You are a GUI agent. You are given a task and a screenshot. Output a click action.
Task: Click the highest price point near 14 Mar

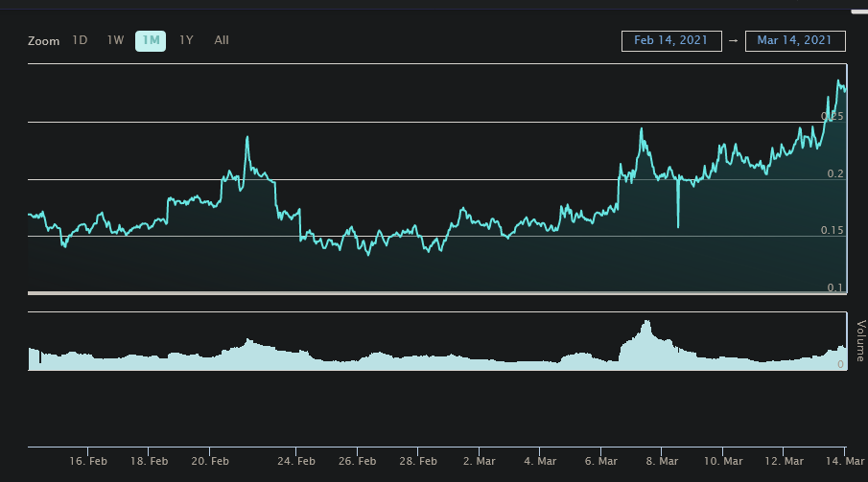pos(839,80)
